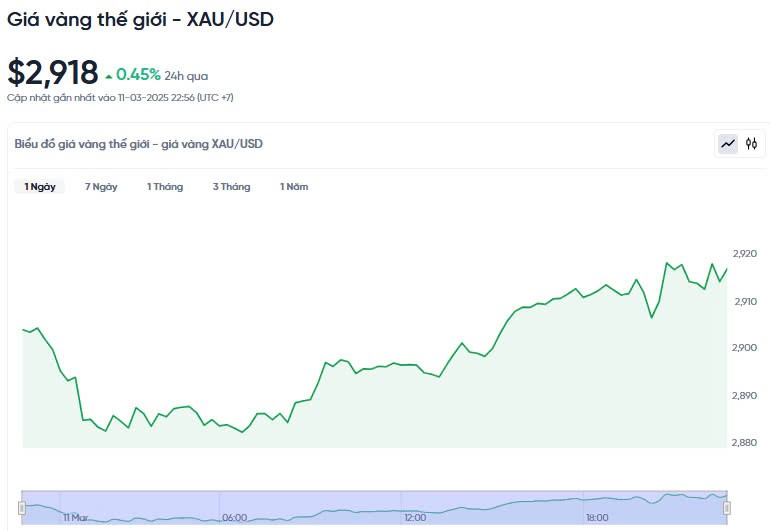The height and width of the screenshot is (531, 770).
Task: Click the right range slider handle
Action: click(x=727, y=508)
